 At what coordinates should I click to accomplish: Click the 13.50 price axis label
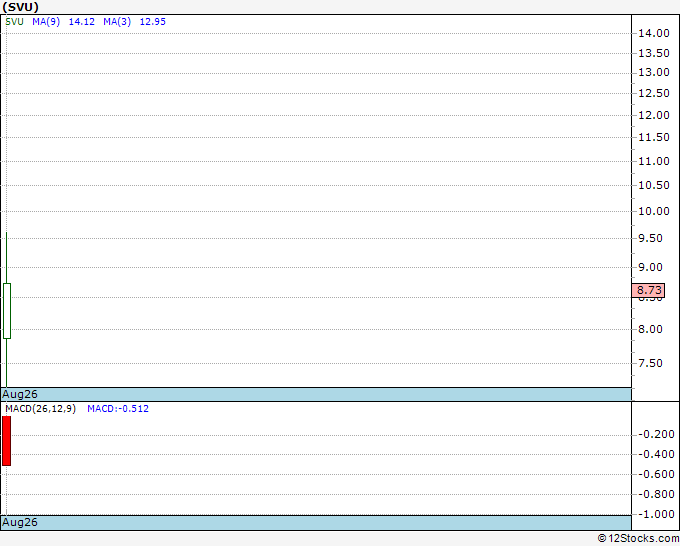[x=654, y=53]
